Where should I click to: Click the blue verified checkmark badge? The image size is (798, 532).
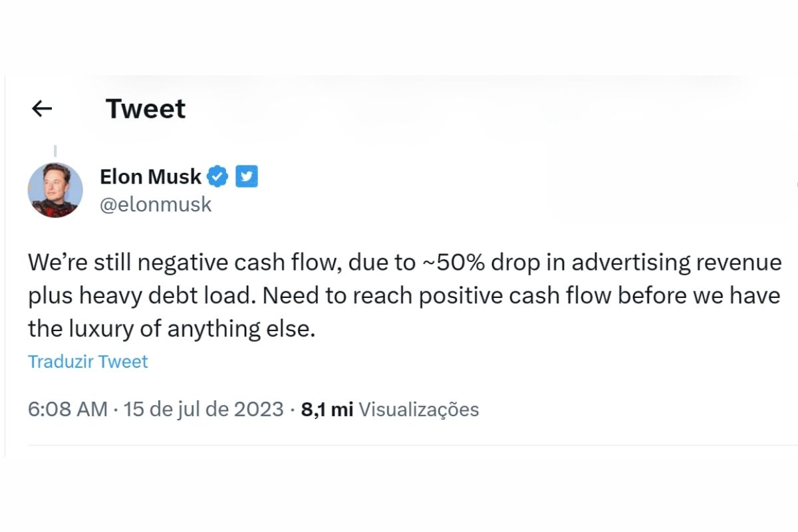click(x=218, y=176)
